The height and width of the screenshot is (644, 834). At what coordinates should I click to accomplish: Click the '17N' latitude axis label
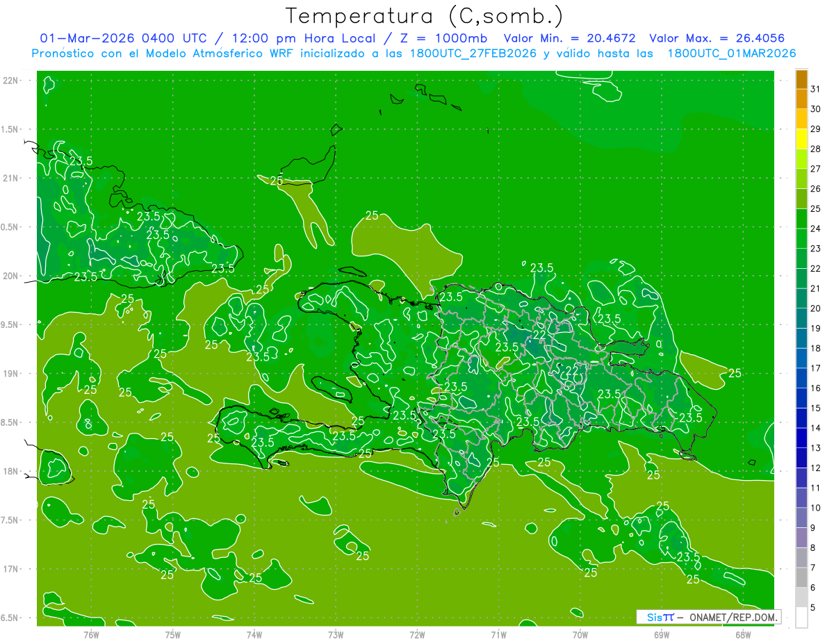pos(10,569)
